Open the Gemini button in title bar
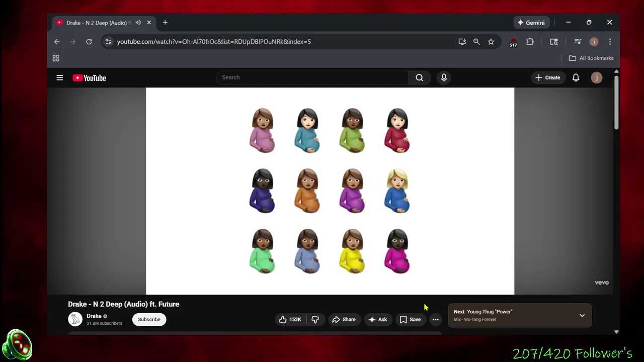 pos(531,23)
